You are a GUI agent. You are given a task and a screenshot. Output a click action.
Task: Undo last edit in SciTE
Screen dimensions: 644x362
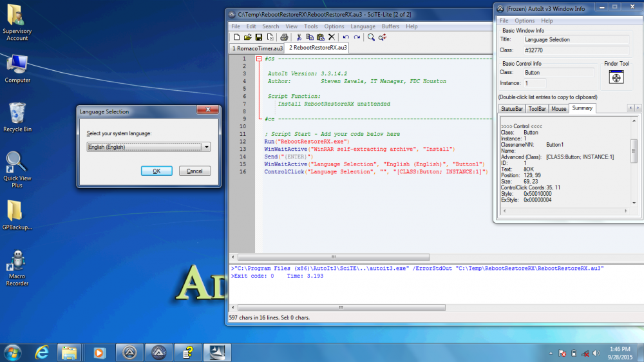[346, 37]
